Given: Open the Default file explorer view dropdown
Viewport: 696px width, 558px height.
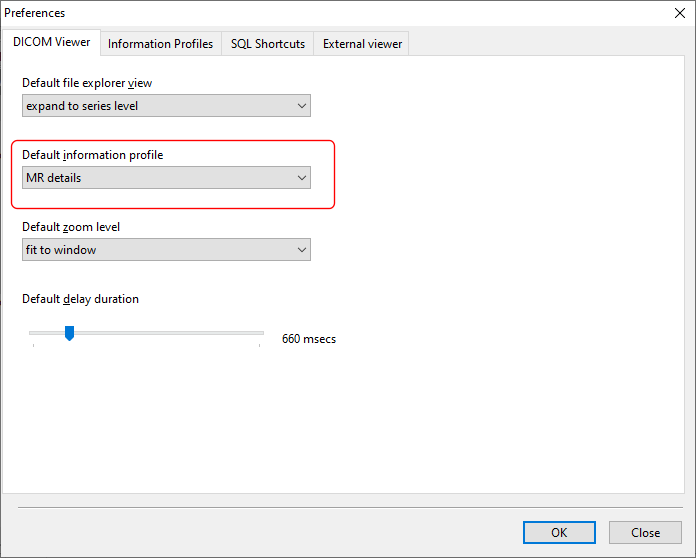Looking at the screenshot, I should pos(166,106).
